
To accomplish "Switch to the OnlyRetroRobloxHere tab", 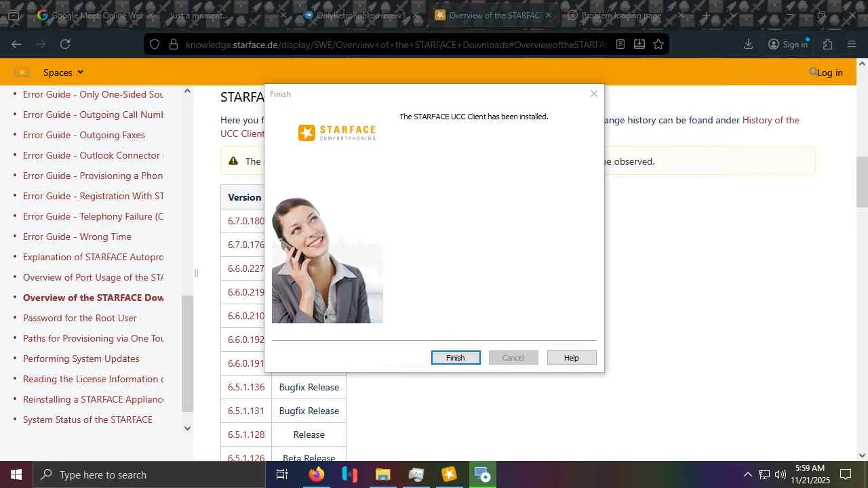I will (360, 15).
